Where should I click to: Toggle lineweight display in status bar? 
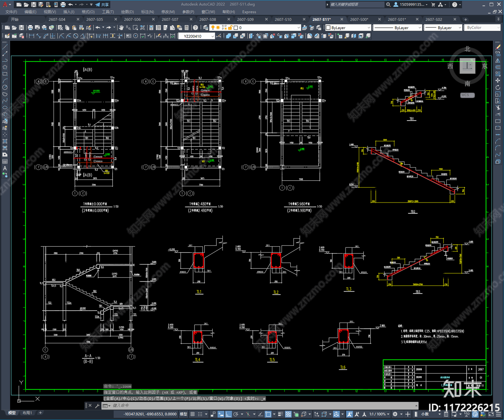[280, 414]
